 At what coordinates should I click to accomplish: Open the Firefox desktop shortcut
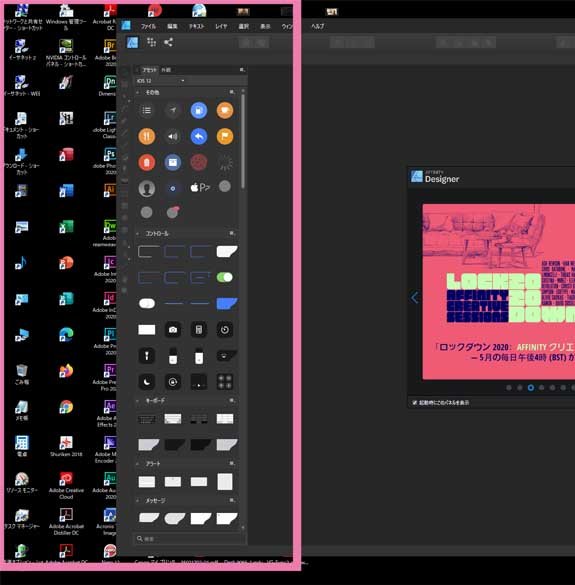tap(66, 371)
